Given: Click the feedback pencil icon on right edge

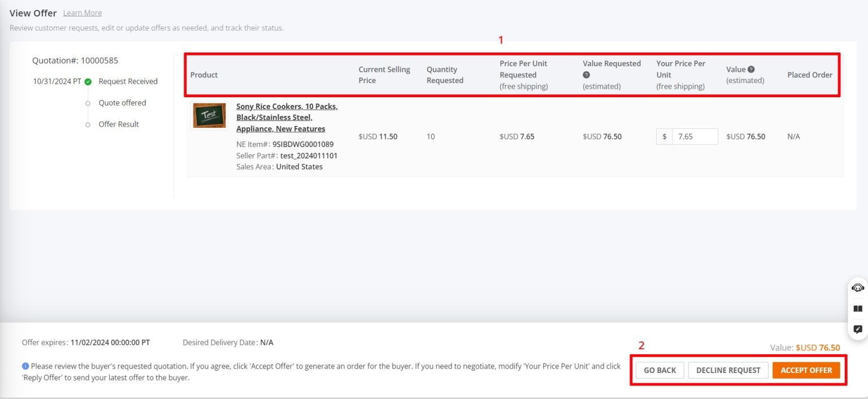Looking at the screenshot, I should click(857, 329).
